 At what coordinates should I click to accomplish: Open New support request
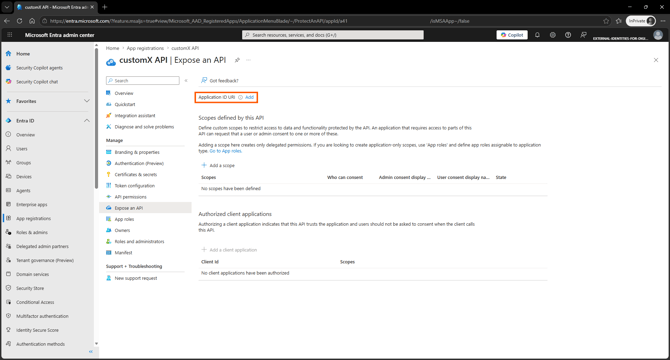pyautogui.click(x=136, y=278)
